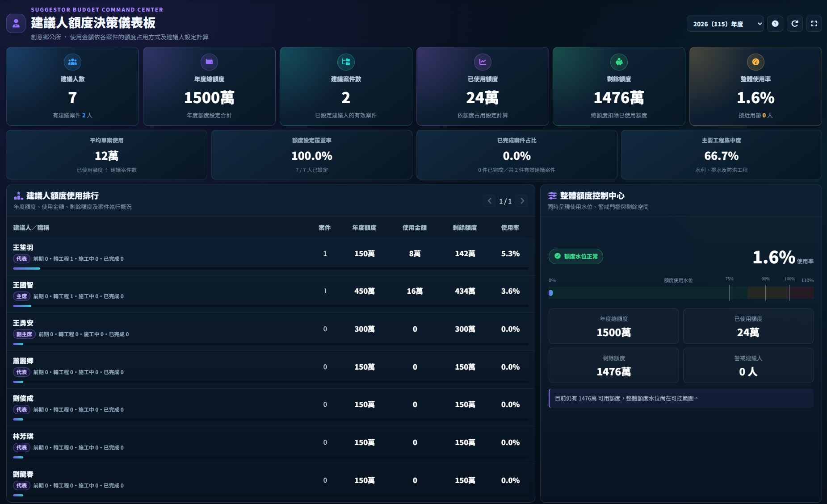Click the 年度額度 column header

pyautogui.click(x=364, y=228)
